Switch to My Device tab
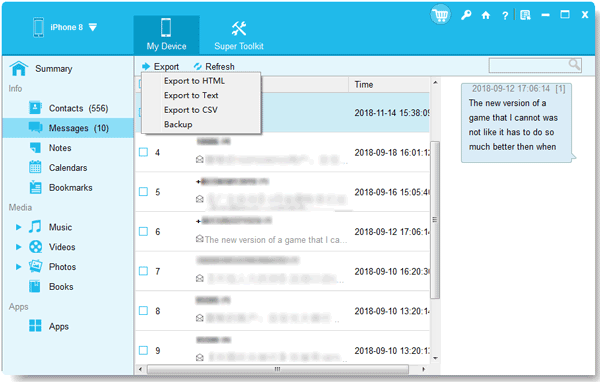 [166, 34]
